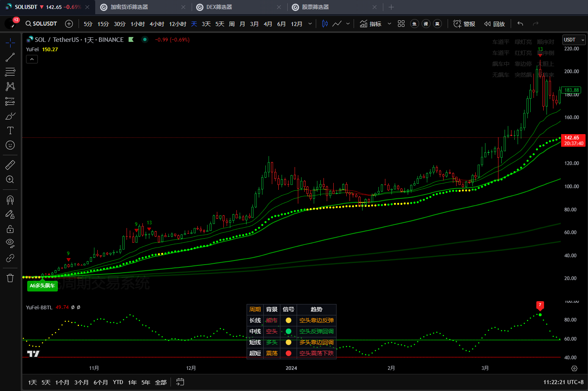
Task: Select the brush drawing tool
Action: click(x=10, y=116)
